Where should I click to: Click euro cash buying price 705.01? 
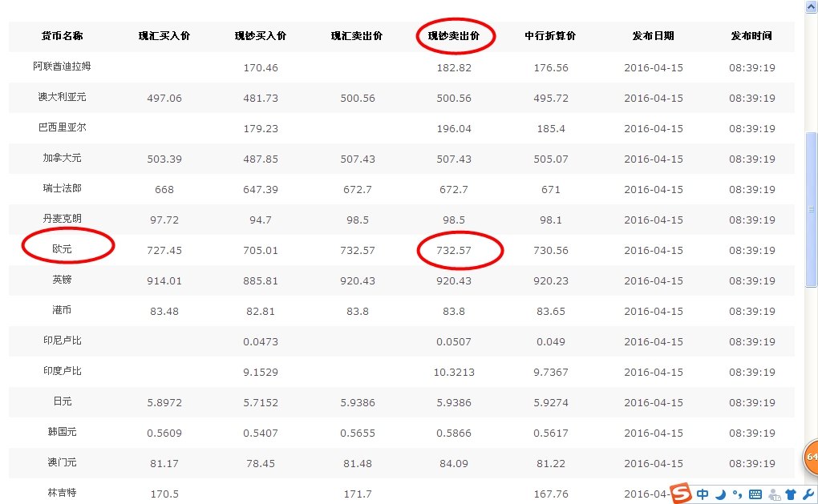[261, 251]
